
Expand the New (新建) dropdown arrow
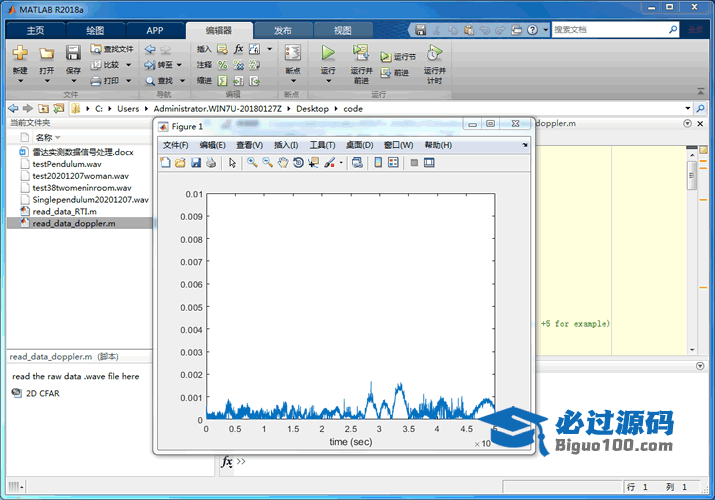[x=20, y=81]
